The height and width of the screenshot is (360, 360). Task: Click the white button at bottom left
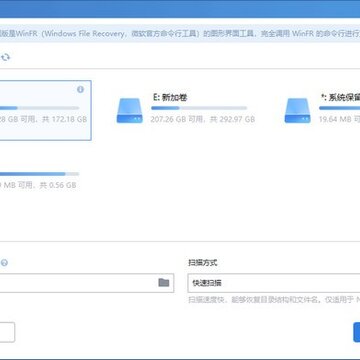click(x=7, y=332)
